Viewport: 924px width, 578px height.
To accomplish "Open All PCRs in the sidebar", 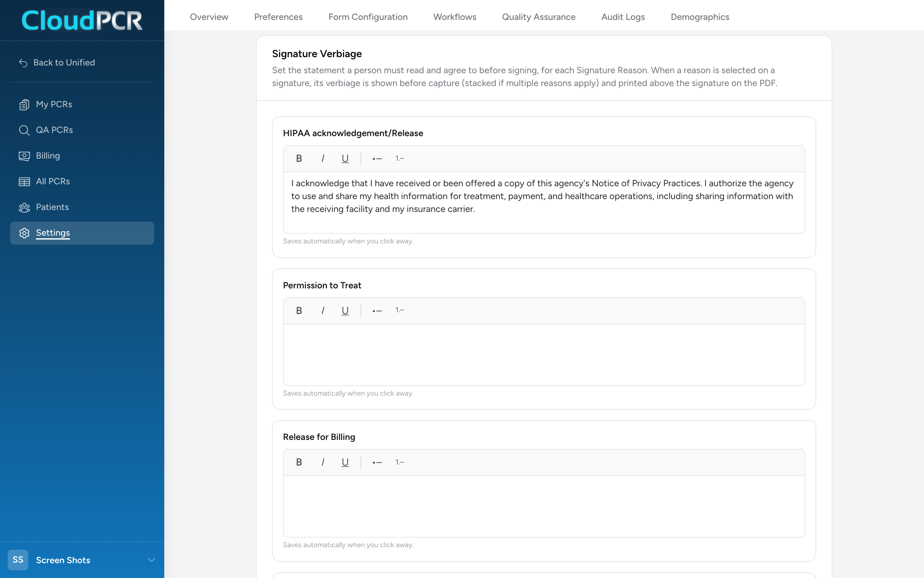I will tap(82, 181).
